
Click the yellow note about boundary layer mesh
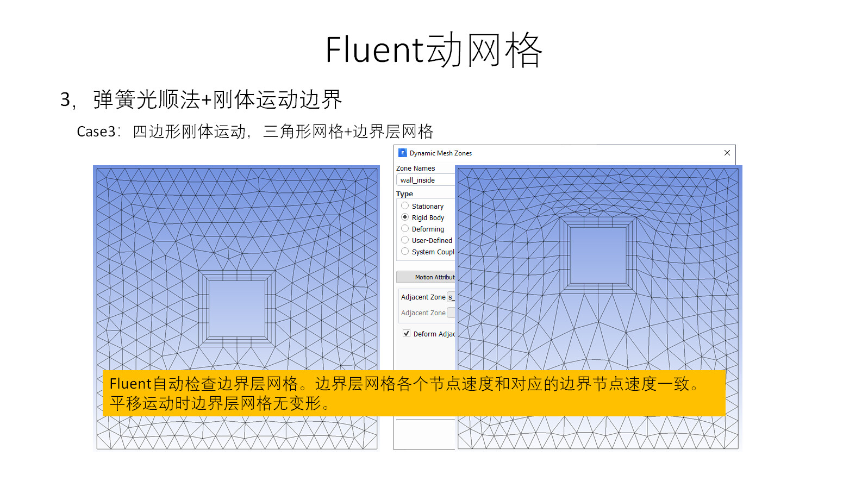pyautogui.click(x=414, y=394)
